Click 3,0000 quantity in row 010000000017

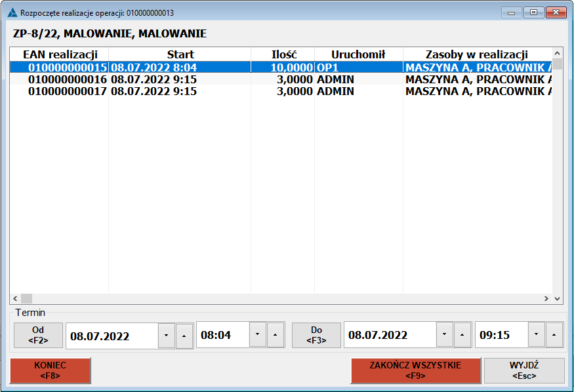283,91
